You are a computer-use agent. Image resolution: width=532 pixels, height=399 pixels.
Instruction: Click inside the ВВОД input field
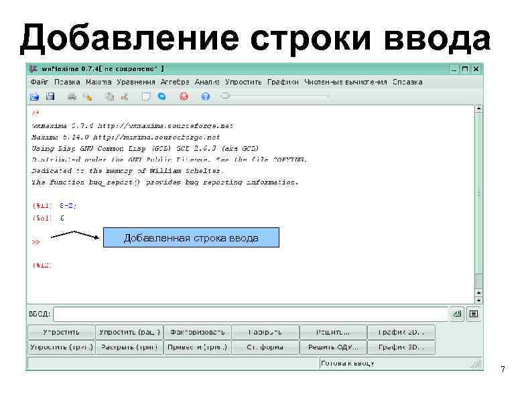point(251,314)
